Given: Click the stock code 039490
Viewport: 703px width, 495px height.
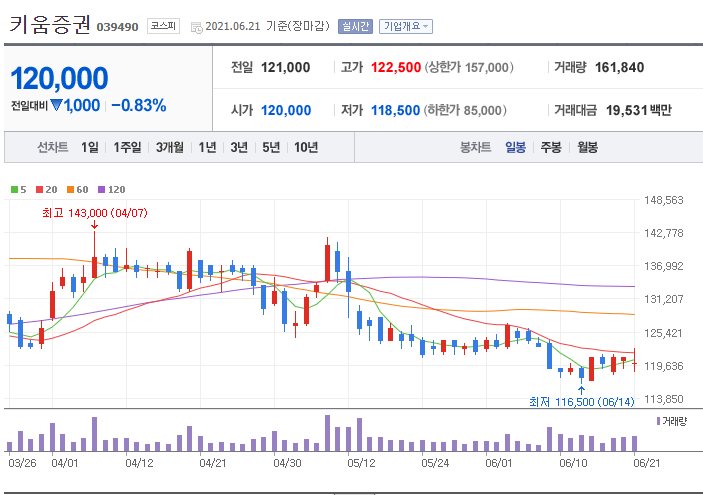Looking at the screenshot, I should pyautogui.click(x=117, y=27).
